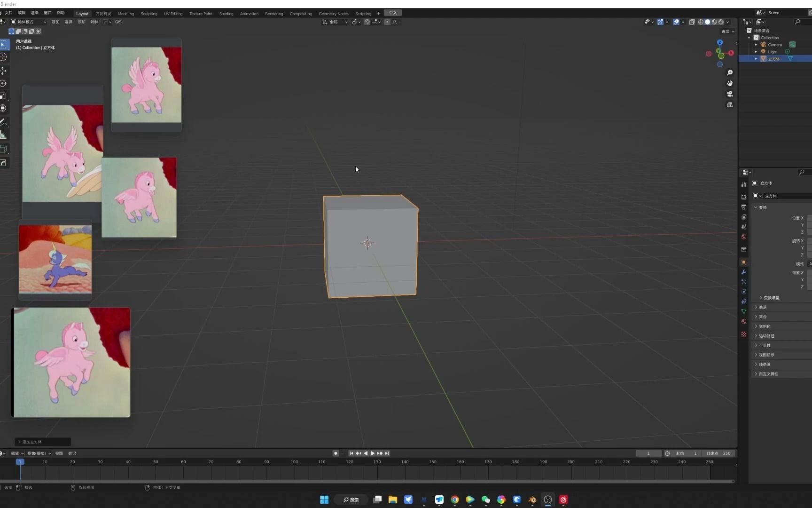Open the Shading workspace tab
This screenshot has width=812, height=508.
(226, 14)
